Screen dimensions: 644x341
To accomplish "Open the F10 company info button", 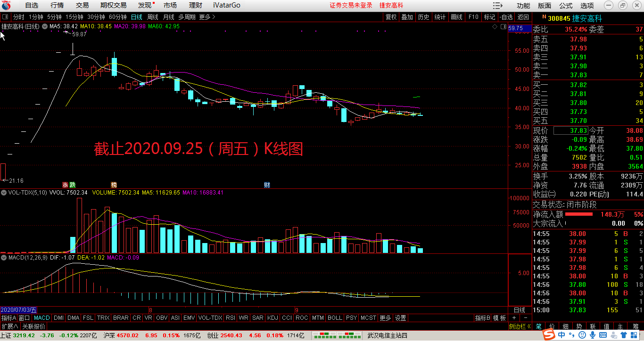I will click(473, 17).
